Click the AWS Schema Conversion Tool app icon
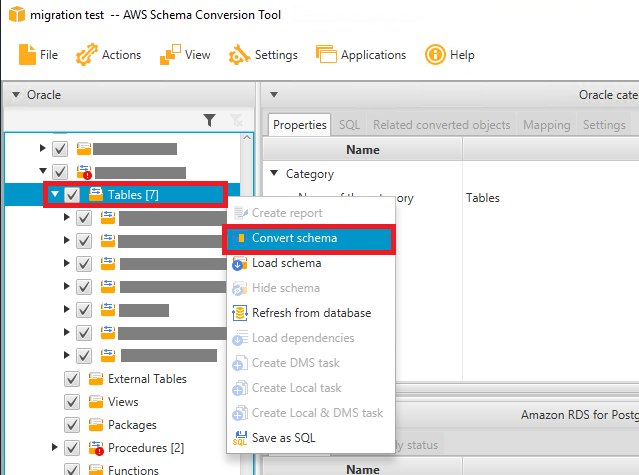 tap(17, 15)
